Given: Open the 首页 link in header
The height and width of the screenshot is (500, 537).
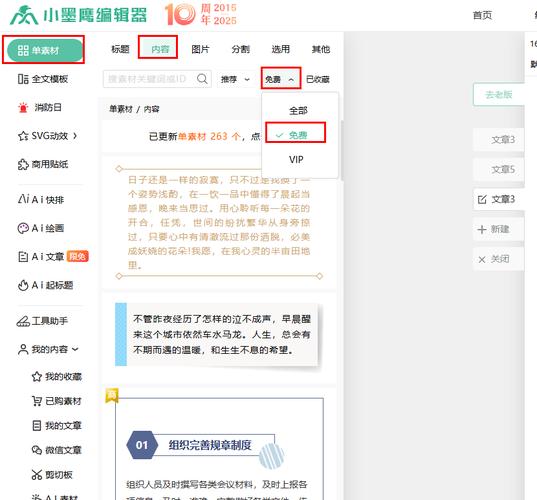Looking at the screenshot, I should point(483,15).
